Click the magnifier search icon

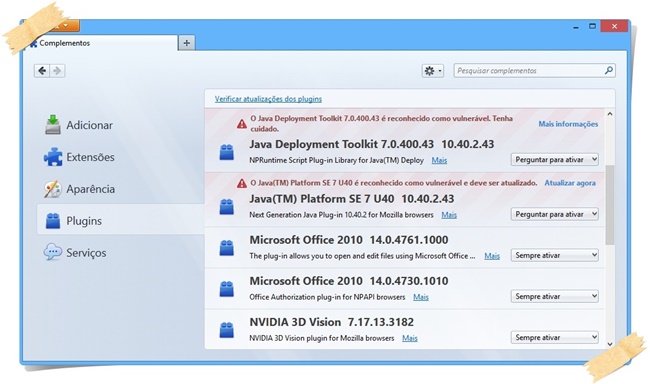pos(609,70)
